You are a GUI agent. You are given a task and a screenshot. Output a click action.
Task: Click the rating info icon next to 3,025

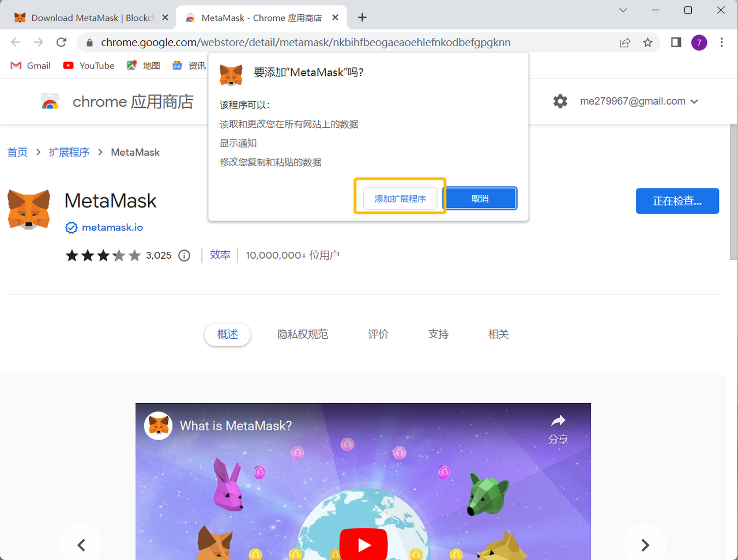pyautogui.click(x=184, y=255)
